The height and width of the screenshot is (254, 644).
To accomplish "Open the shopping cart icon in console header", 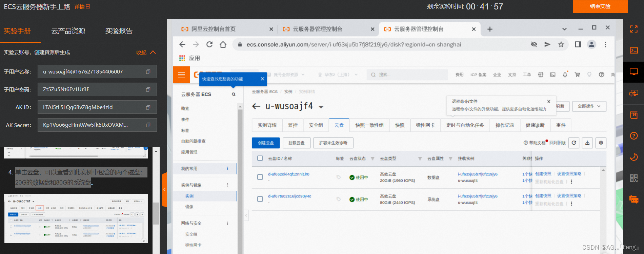I will coord(577,75).
